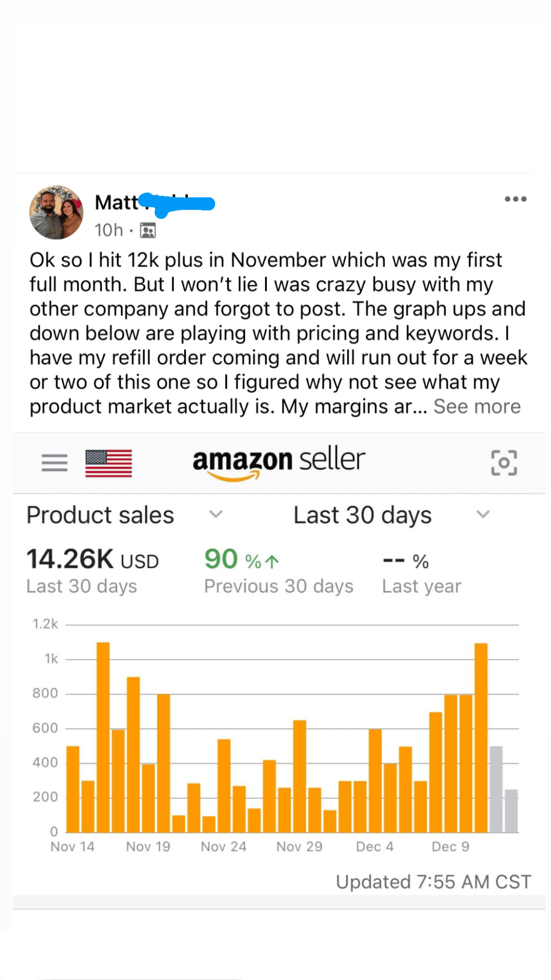Tap the Amazon Seller logo
The height and width of the screenshot is (980, 551).
pos(279,462)
